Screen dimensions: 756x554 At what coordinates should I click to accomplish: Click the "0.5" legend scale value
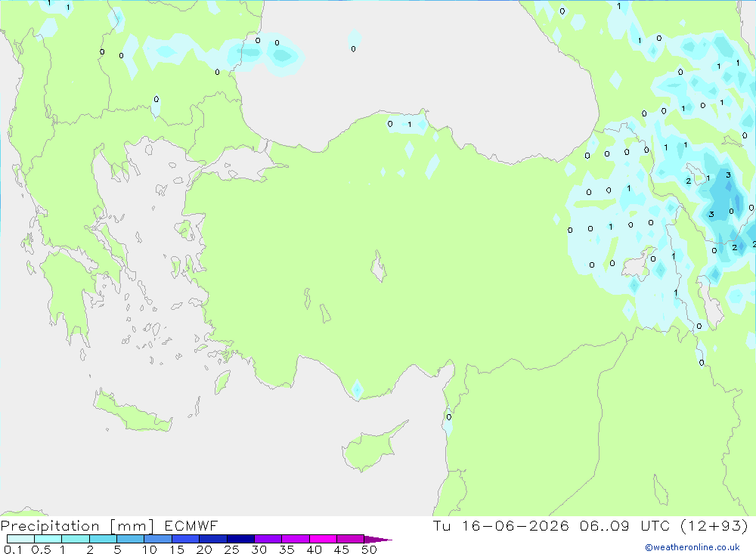(x=41, y=549)
